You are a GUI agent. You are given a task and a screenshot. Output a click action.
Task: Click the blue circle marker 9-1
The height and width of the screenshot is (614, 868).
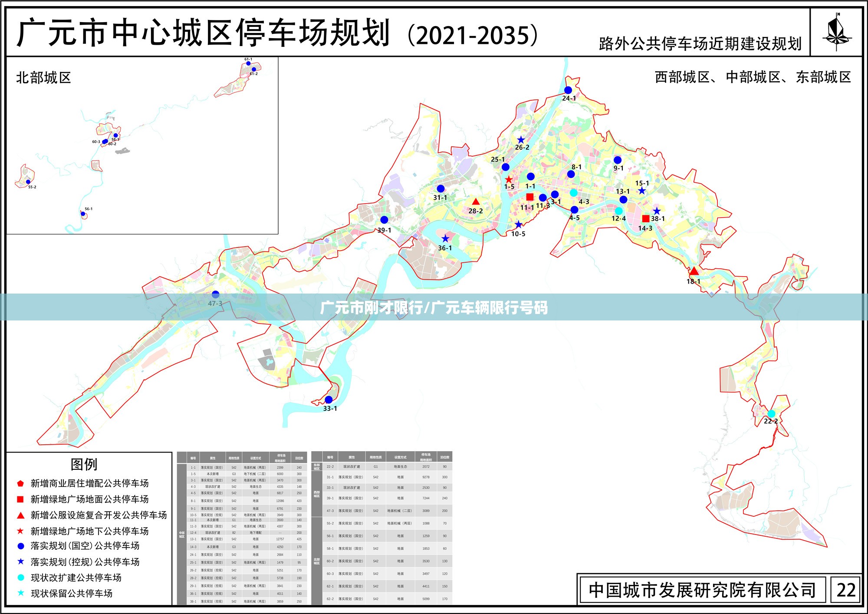(x=618, y=160)
